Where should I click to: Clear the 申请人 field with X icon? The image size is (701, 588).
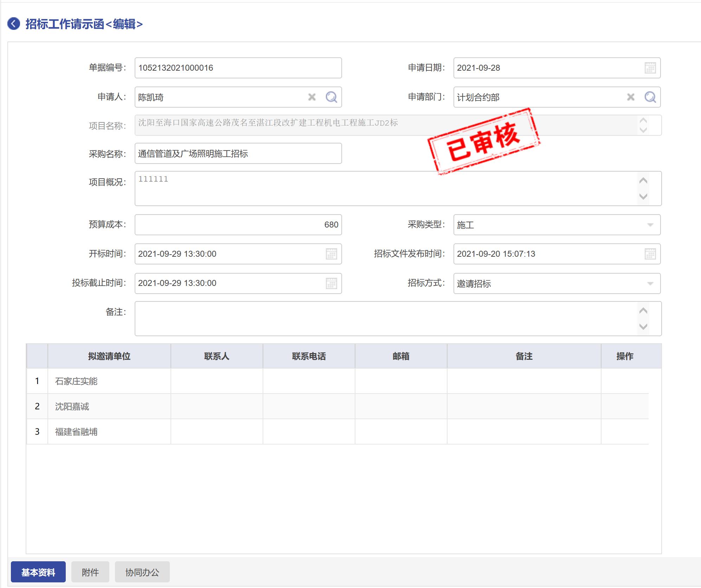pyautogui.click(x=312, y=97)
